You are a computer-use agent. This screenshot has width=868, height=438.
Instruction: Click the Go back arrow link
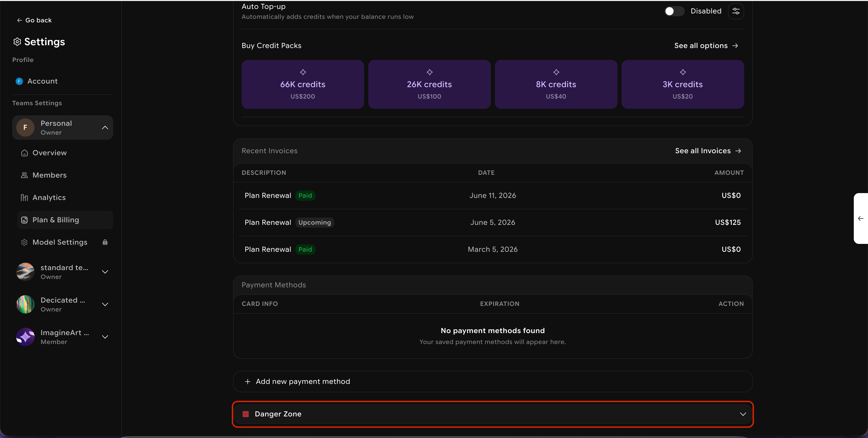coord(34,20)
